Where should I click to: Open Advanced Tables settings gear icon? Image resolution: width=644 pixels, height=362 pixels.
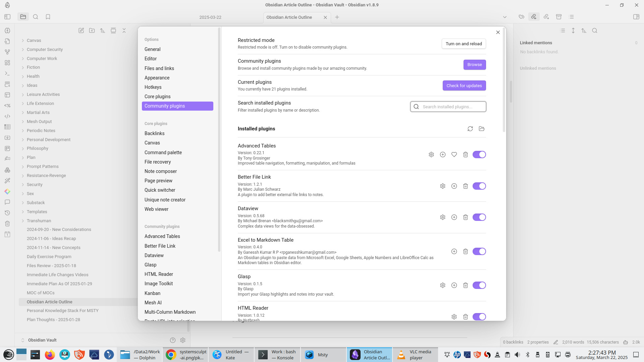pyautogui.click(x=431, y=155)
